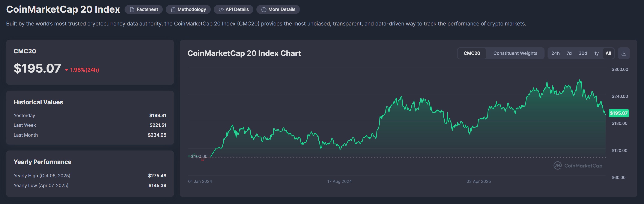Click the Yearly High value $275.48
The height and width of the screenshot is (204, 644).
pyautogui.click(x=157, y=176)
